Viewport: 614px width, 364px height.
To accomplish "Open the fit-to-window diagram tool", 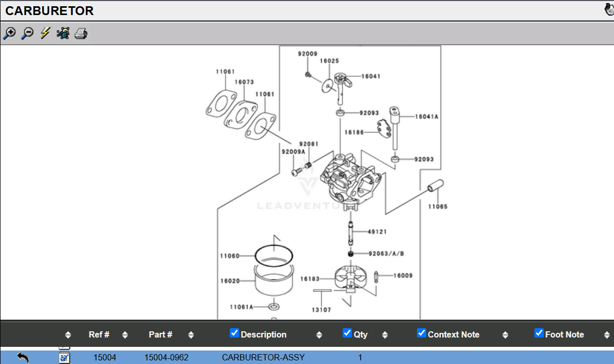I will tap(62, 33).
